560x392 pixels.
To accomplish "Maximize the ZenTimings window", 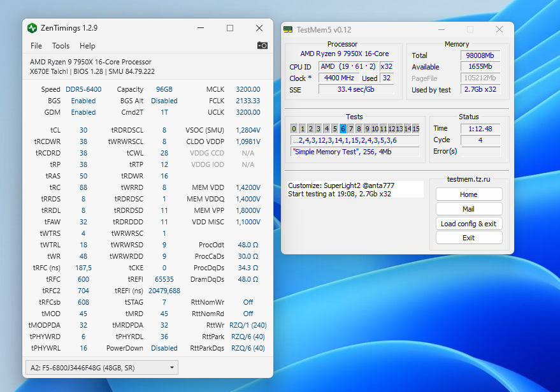I will click(230, 28).
